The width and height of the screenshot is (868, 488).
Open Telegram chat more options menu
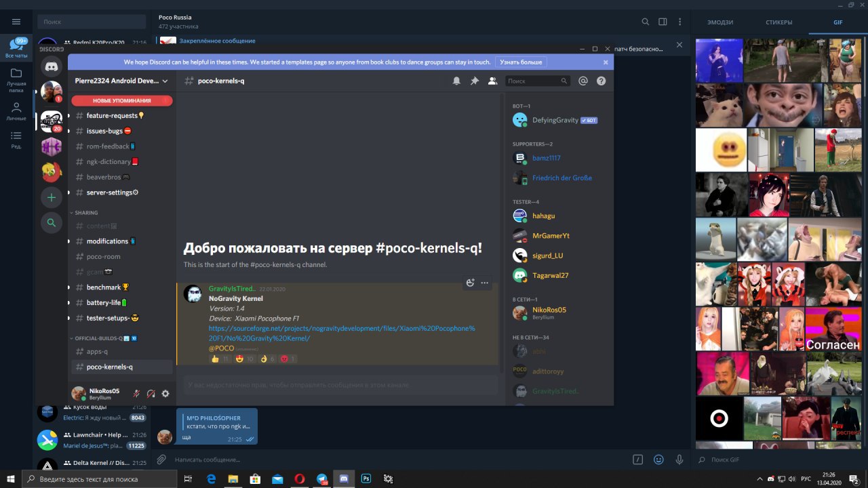coord(679,22)
